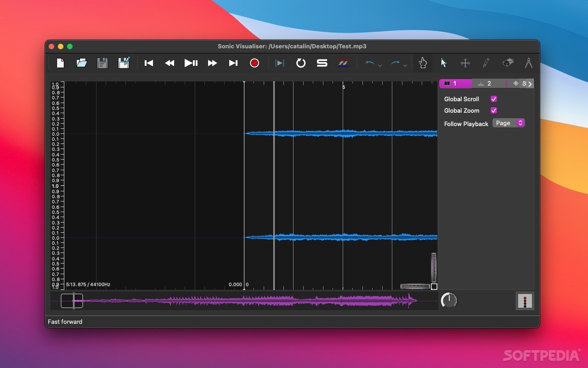
Task: Create a new session with the blank page icon
Action: (x=60, y=63)
